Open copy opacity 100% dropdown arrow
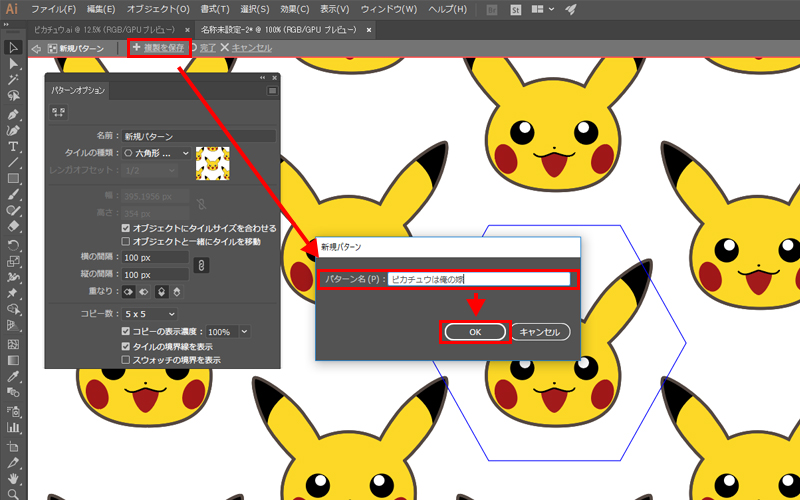 tap(244, 332)
